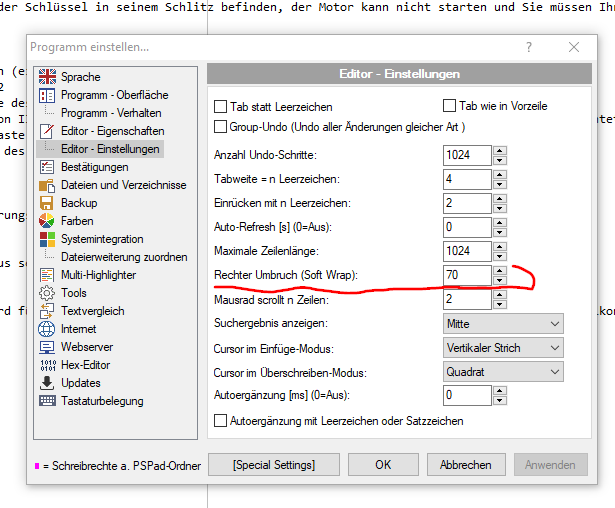Increase Autoergänzung ms value
Viewport: 615px width, 508px height.
click(500, 390)
